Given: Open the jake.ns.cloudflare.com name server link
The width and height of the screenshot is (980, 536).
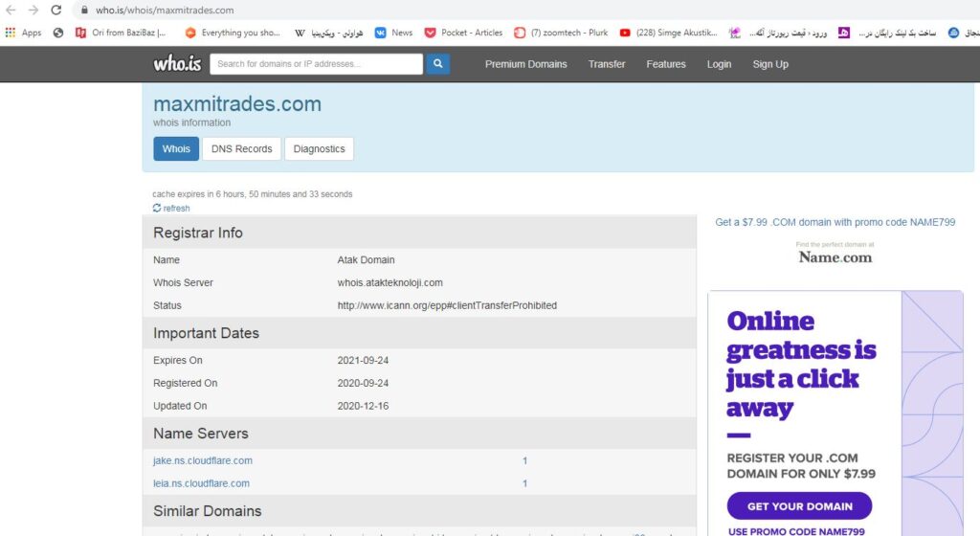Looking at the screenshot, I should (203, 461).
